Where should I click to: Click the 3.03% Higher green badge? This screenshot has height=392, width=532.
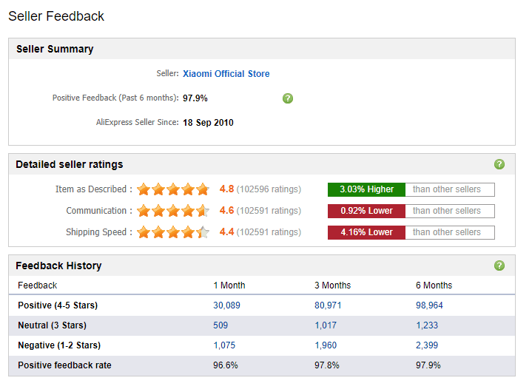366,189
